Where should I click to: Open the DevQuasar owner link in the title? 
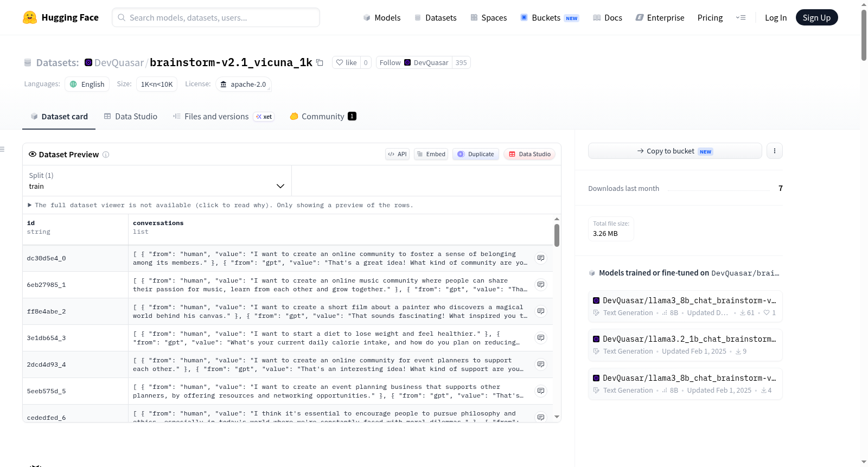coord(119,63)
